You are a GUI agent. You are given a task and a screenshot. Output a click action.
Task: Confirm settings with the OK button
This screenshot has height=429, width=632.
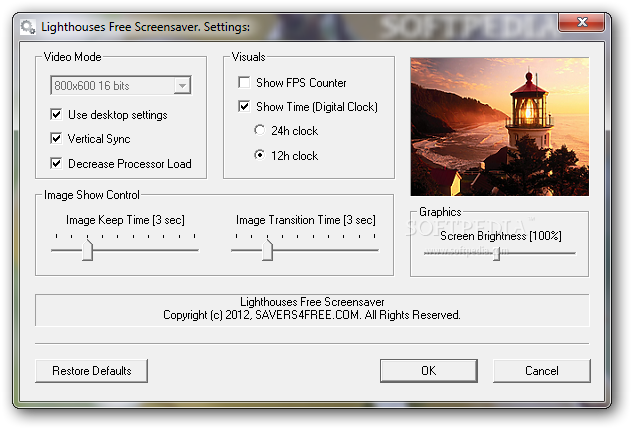click(429, 371)
